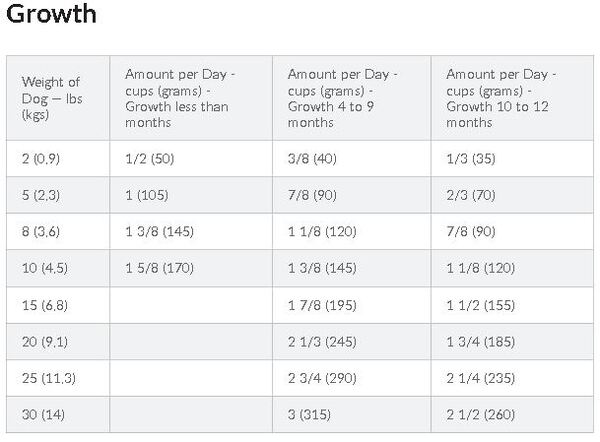This screenshot has width=600, height=442.
Task: Select the 3 (315) cell
Action: (x=352, y=414)
